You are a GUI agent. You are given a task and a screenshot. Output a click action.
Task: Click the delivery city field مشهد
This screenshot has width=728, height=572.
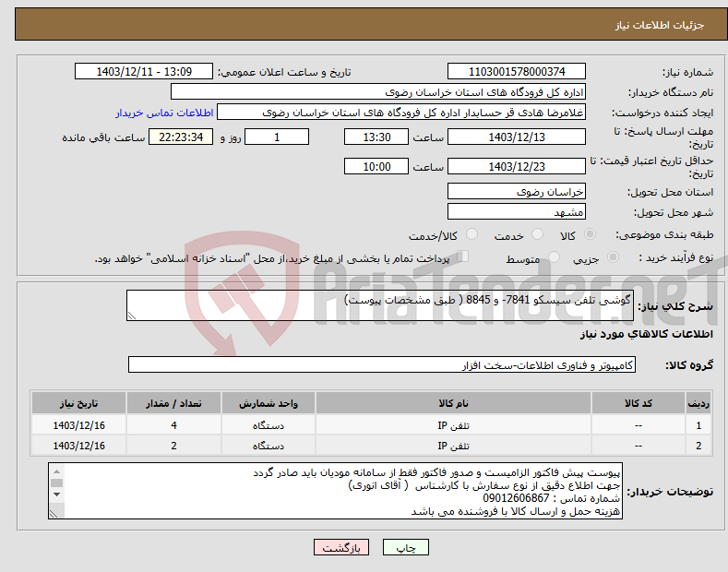[517, 211]
